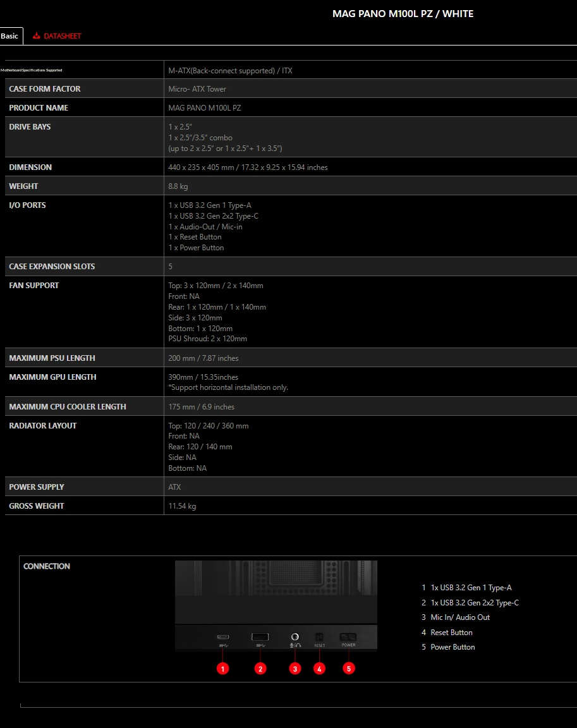Click the PRODUCT NAME label
This screenshot has height=728, width=577.
pyautogui.click(x=39, y=107)
